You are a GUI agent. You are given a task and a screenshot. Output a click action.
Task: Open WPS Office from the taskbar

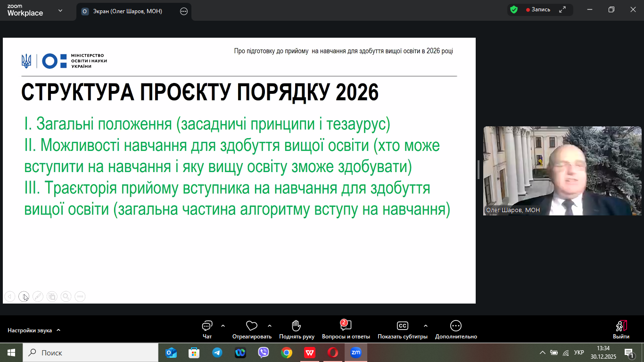pos(309,353)
